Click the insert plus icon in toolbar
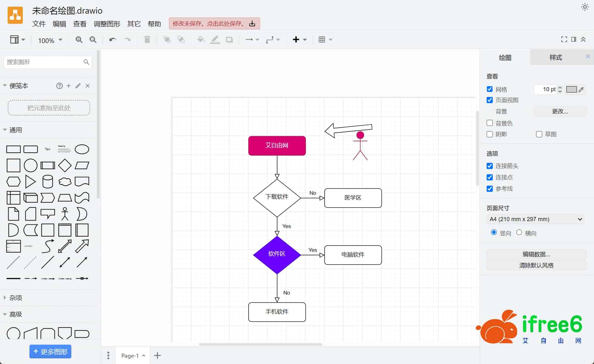Viewport: 594px width, 364px height. (296, 40)
